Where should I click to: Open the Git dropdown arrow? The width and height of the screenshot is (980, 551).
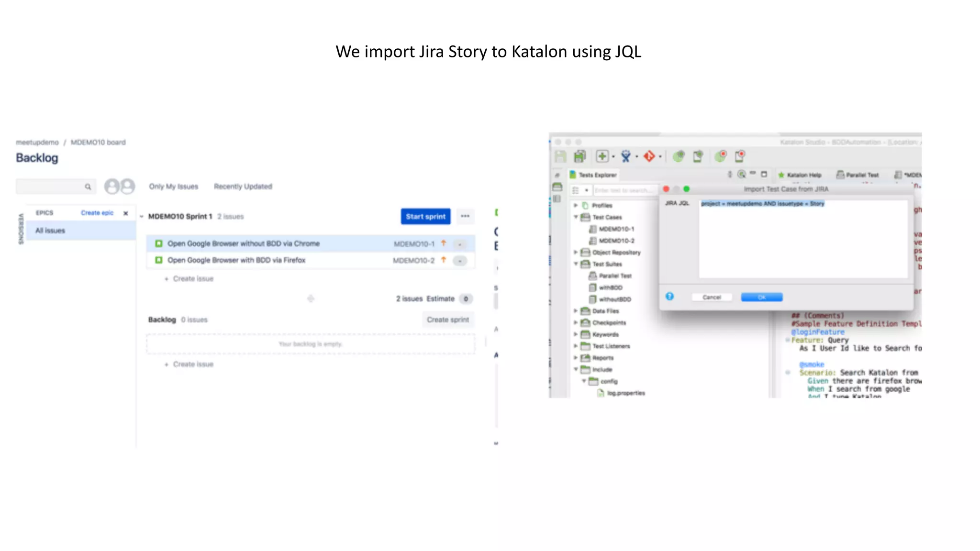pos(660,157)
